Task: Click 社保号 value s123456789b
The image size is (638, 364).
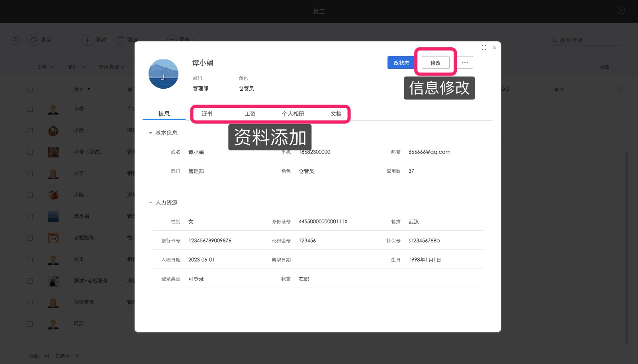Action: [424, 241]
